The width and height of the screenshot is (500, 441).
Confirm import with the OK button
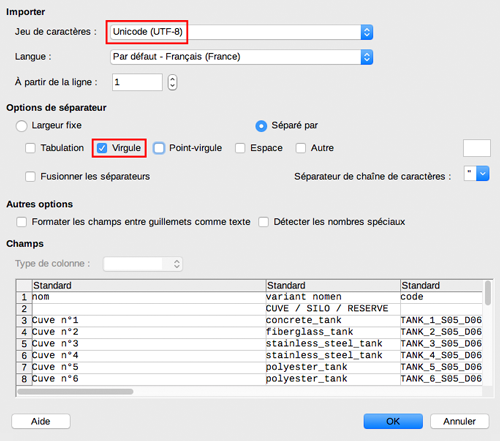tap(393, 421)
